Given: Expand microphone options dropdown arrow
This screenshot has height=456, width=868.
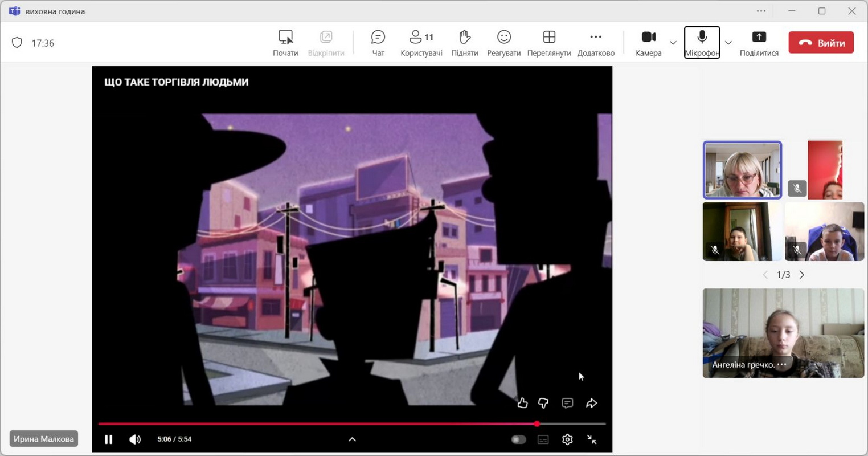Looking at the screenshot, I should tap(728, 43).
